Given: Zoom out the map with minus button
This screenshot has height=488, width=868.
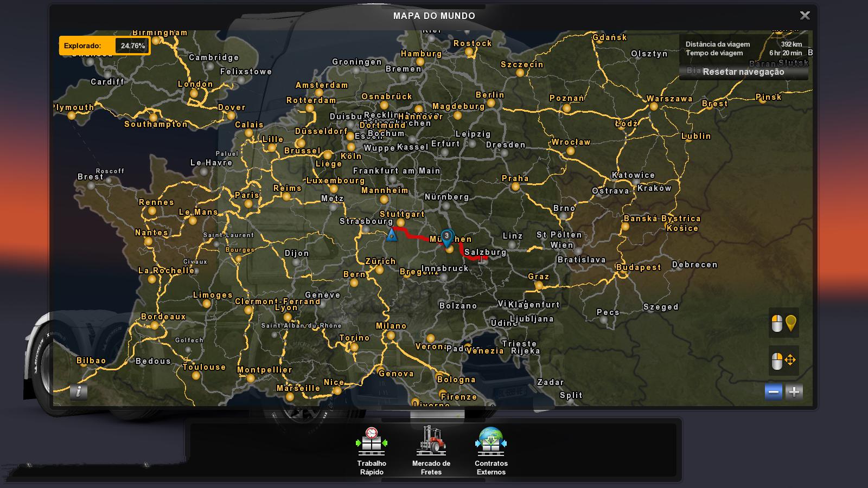Looking at the screenshot, I should 774,392.
